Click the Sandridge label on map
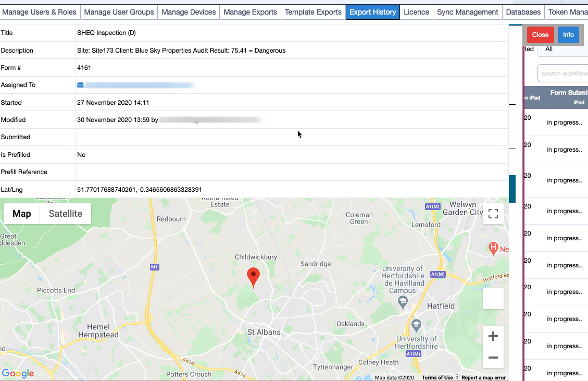Viewport: 588px width, 381px height. click(x=316, y=264)
